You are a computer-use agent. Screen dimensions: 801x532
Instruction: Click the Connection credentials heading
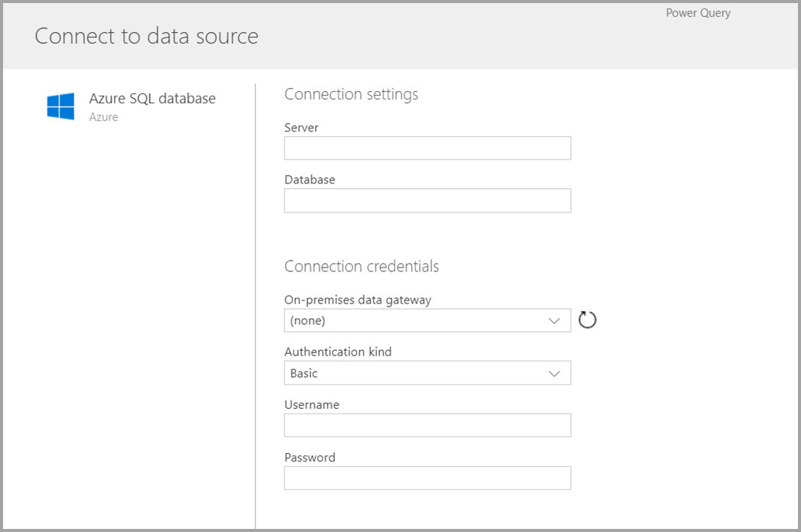click(x=362, y=267)
